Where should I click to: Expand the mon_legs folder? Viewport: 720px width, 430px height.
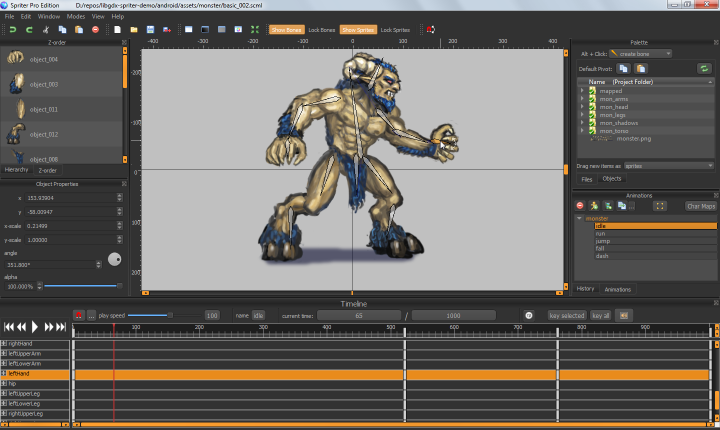pos(582,115)
